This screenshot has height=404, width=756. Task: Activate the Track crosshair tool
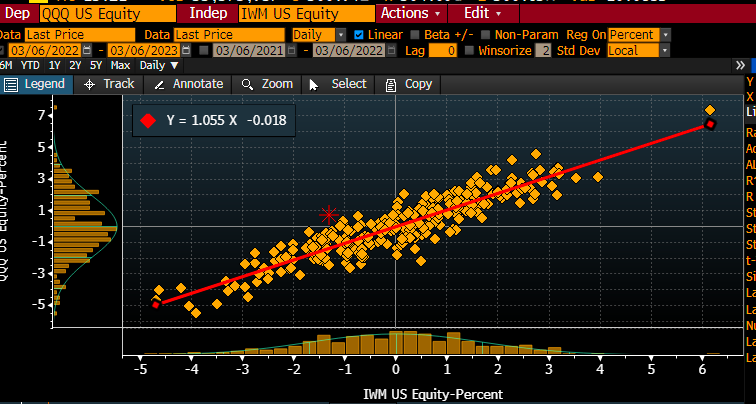point(109,84)
